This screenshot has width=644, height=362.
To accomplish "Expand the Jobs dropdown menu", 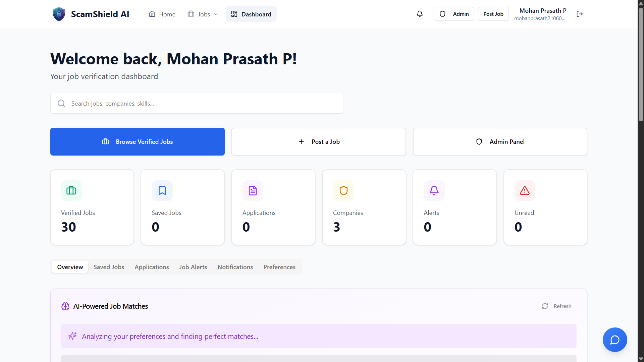I will pos(203,14).
